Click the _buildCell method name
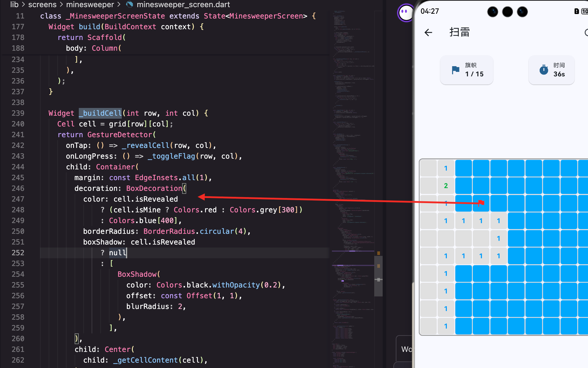588x368 pixels. click(100, 113)
